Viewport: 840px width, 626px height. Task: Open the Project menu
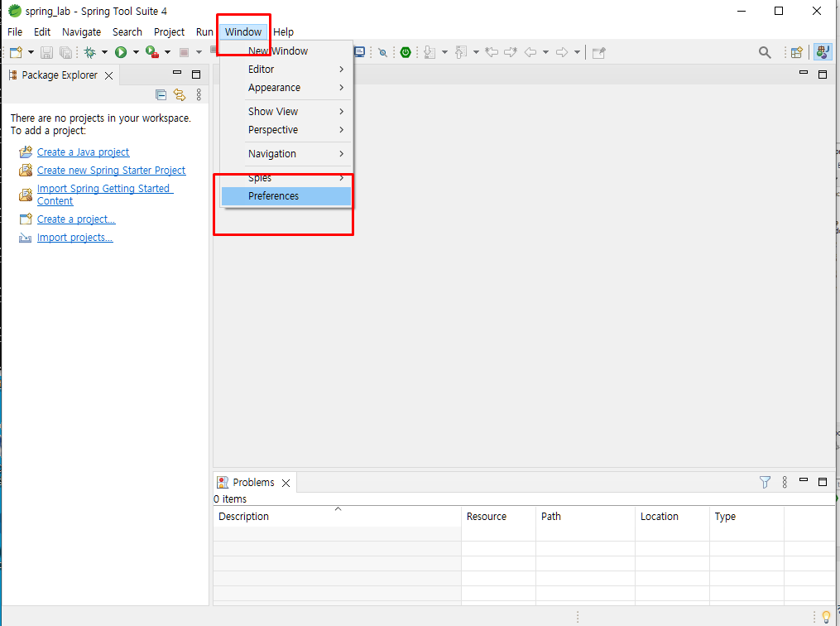tap(170, 31)
